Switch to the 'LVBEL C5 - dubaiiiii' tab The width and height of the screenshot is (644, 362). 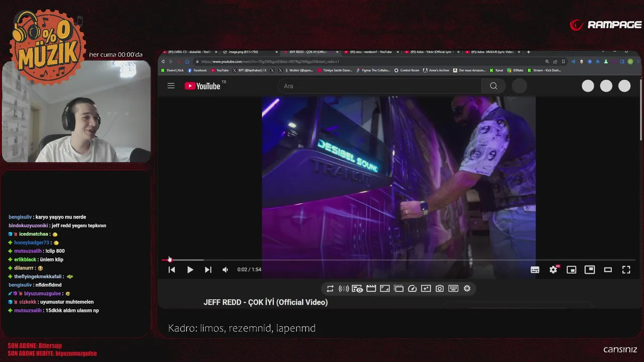click(x=190, y=52)
